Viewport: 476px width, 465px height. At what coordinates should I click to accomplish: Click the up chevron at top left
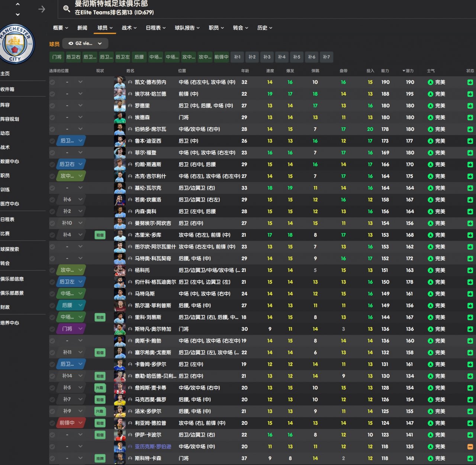17,4
